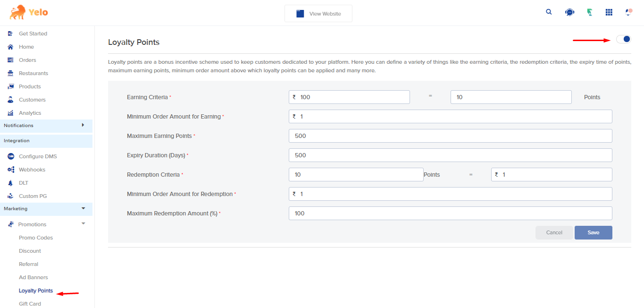Click the Orders sidebar icon
Screen dimensions: 644x308
(10, 60)
